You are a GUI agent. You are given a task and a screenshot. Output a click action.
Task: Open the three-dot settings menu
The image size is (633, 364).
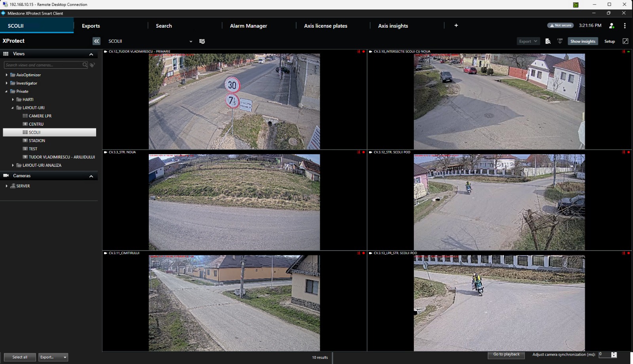pos(625,26)
